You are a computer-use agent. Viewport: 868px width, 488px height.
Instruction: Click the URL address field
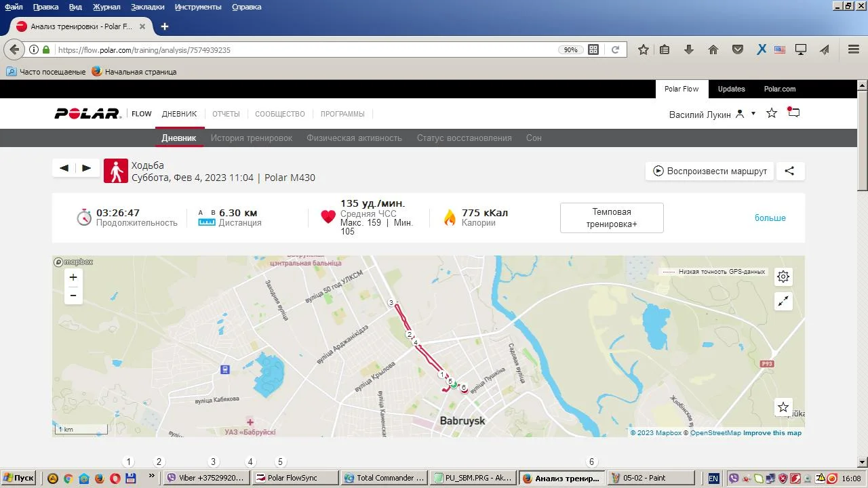305,49
